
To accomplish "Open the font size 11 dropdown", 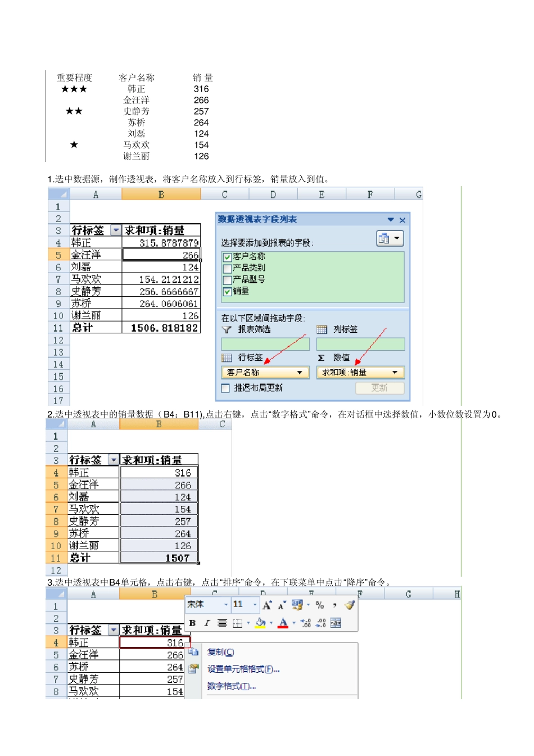I will point(255,605).
